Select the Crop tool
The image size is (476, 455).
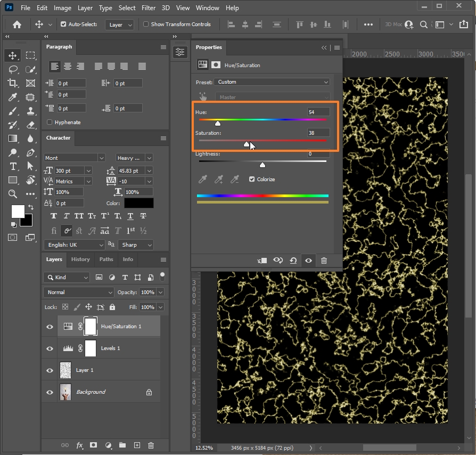click(x=13, y=83)
